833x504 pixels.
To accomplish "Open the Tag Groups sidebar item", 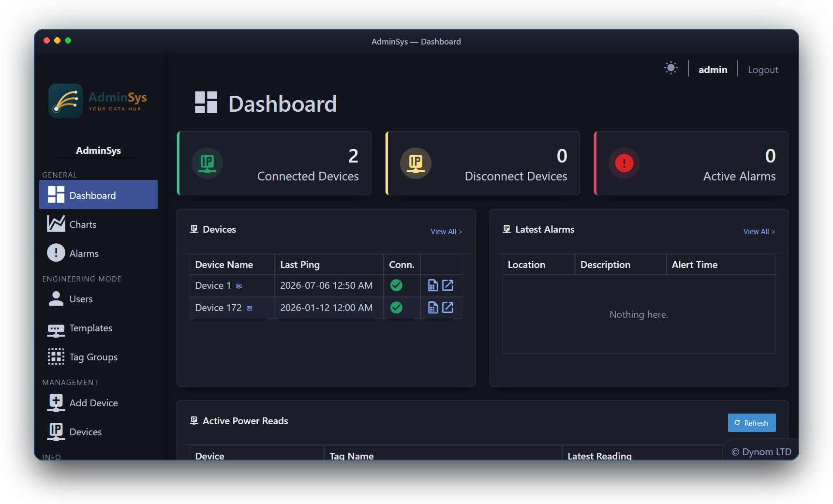I will [98, 357].
